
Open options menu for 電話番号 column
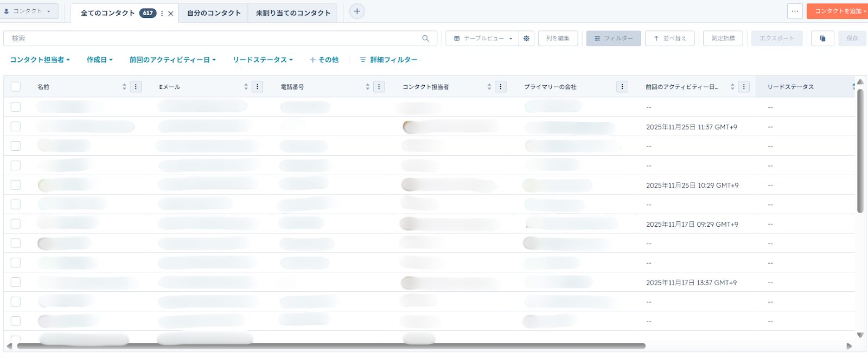379,87
